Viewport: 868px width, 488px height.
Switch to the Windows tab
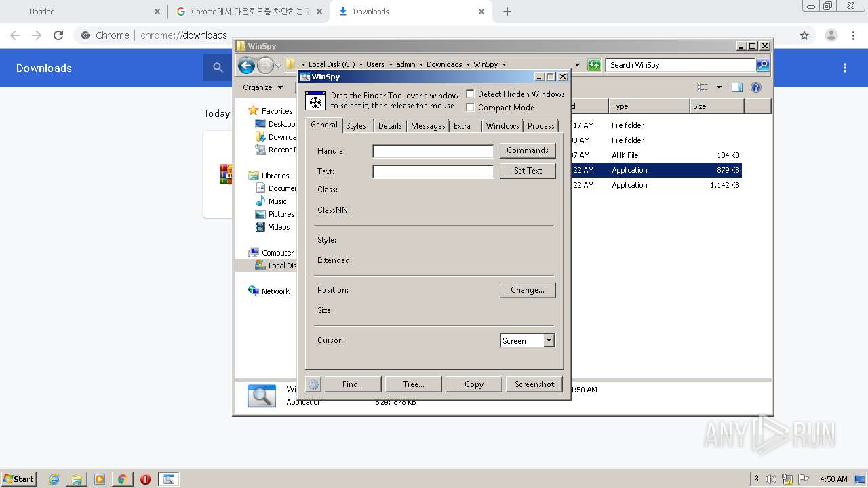tap(502, 126)
